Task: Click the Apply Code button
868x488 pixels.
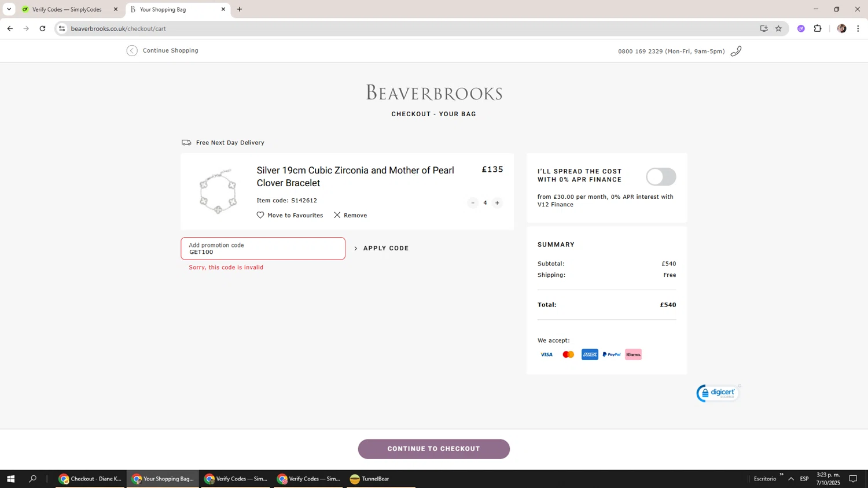Action: coord(381,248)
